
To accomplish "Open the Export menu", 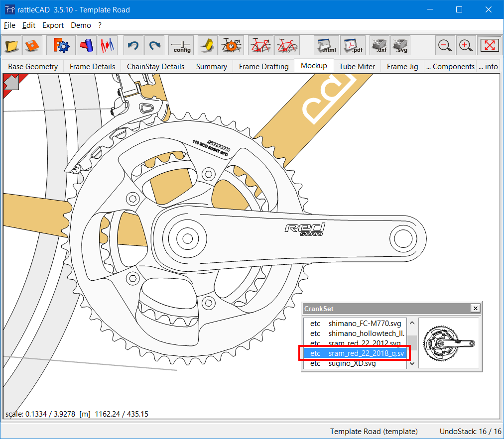I will [x=53, y=25].
